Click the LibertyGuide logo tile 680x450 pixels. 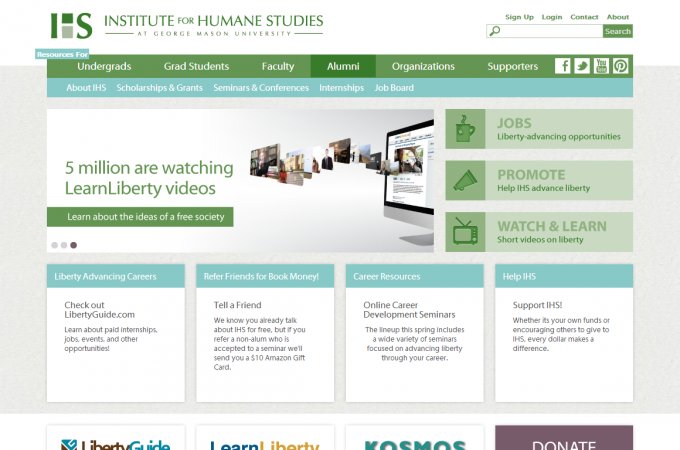click(116, 438)
